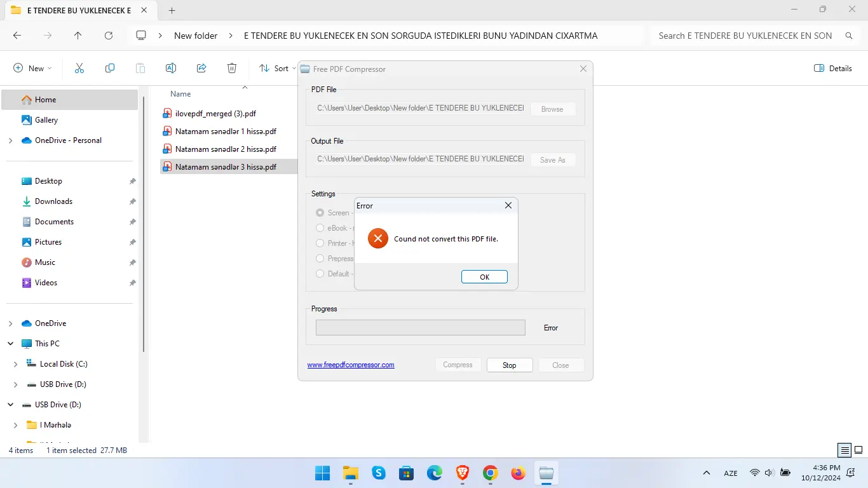This screenshot has height=488, width=868.
Task: Select the Screen radio option
Action: (320, 213)
